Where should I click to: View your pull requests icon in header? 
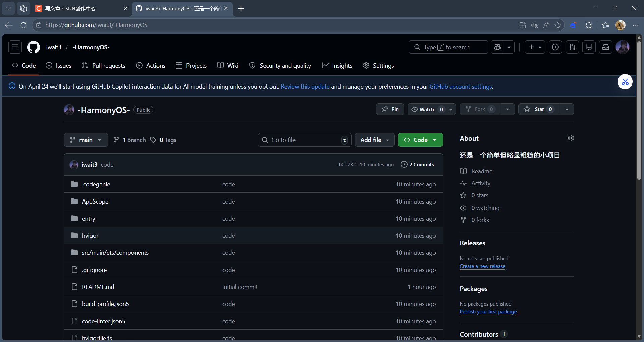pyautogui.click(x=572, y=47)
